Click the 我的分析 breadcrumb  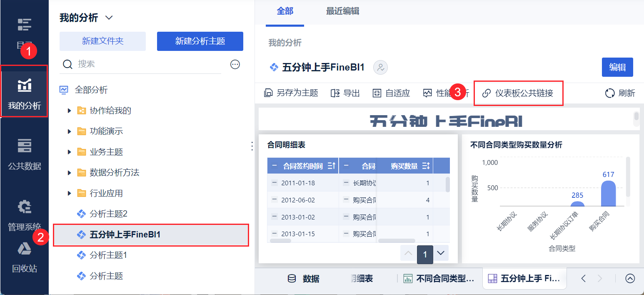pos(285,43)
